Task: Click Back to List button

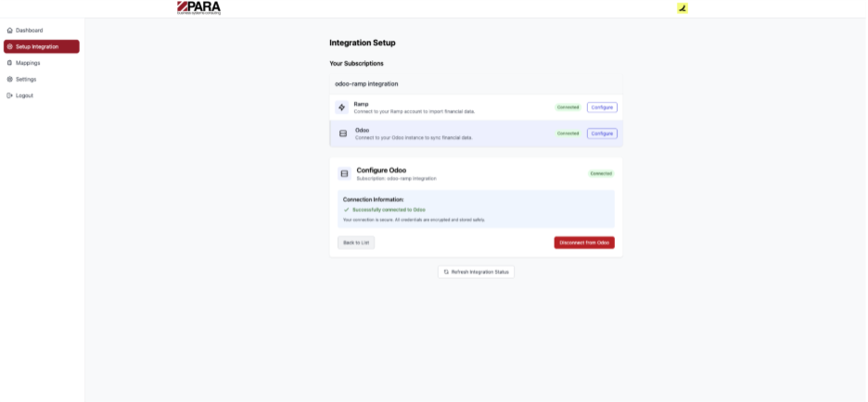Action: (x=356, y=243)
